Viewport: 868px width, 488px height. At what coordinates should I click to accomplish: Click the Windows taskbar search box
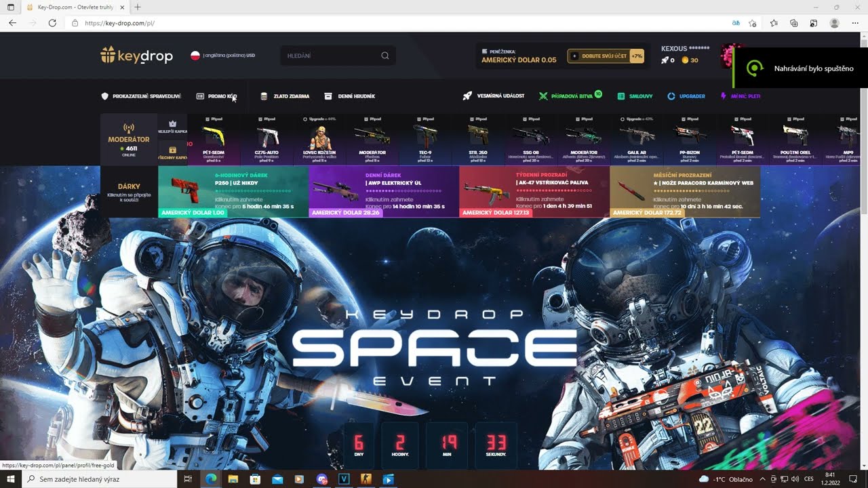99,479
